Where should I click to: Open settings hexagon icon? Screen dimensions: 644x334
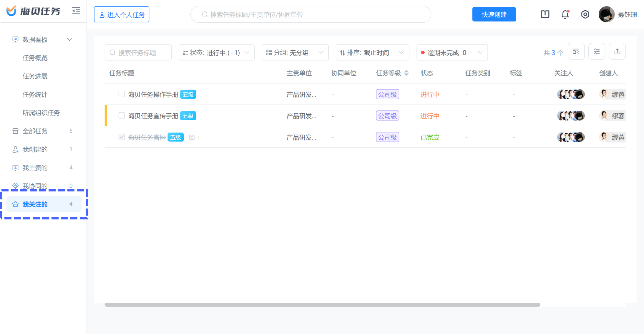(x=585, y=14)
